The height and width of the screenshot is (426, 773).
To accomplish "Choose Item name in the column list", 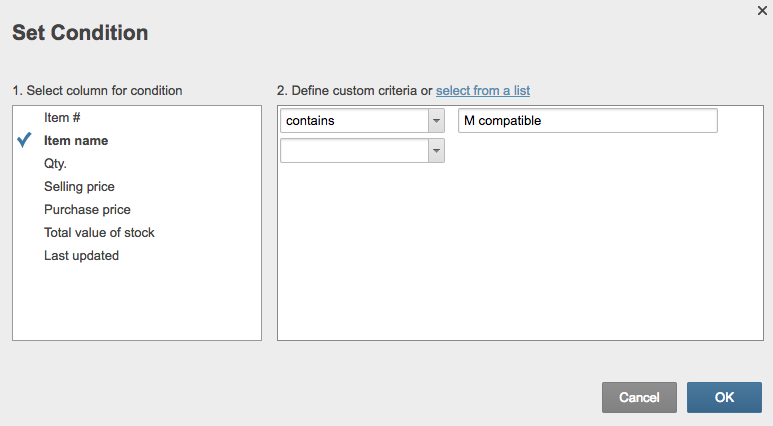I will [x=76, y=141].
